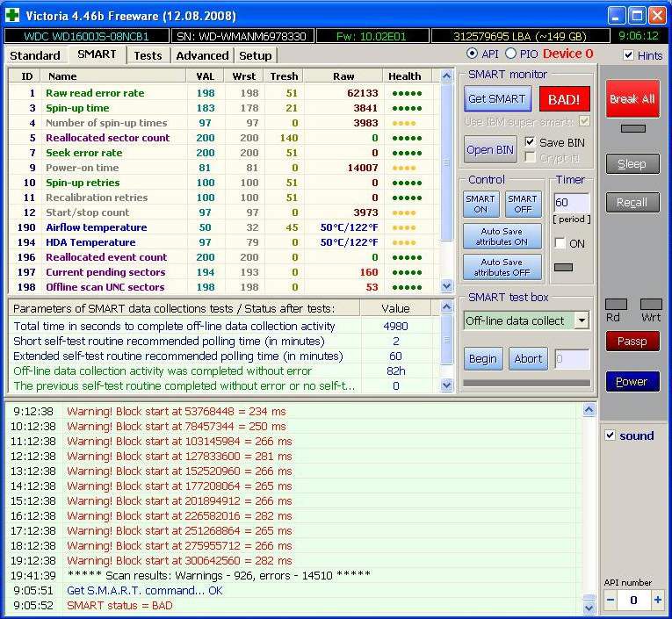Click the Recall button
Viewport: 672px width, 619px height.
632,202
